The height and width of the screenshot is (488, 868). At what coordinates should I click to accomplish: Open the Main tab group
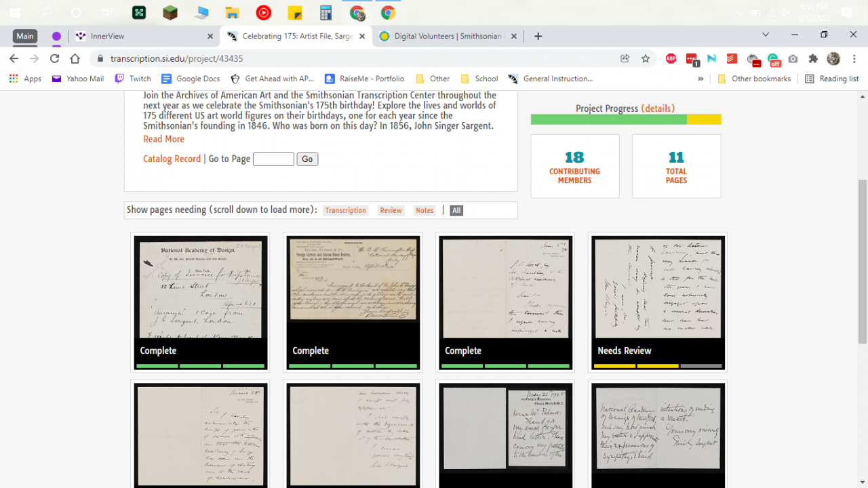click(x=25, y=36)
